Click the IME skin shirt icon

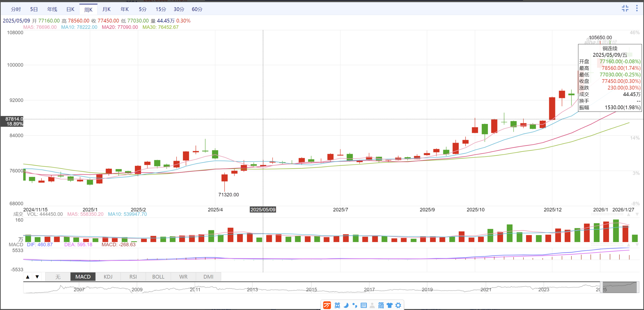[389, 305]
